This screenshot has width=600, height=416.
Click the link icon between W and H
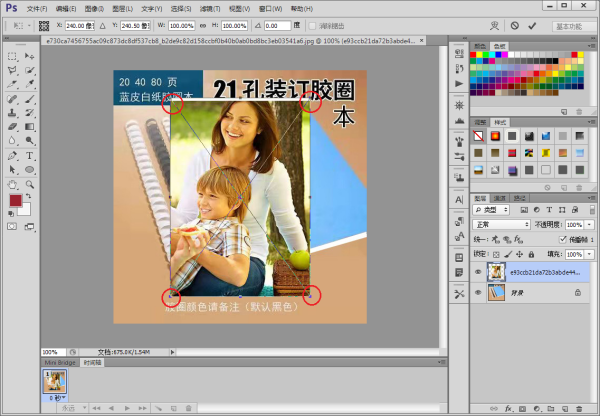coord(204,25)
